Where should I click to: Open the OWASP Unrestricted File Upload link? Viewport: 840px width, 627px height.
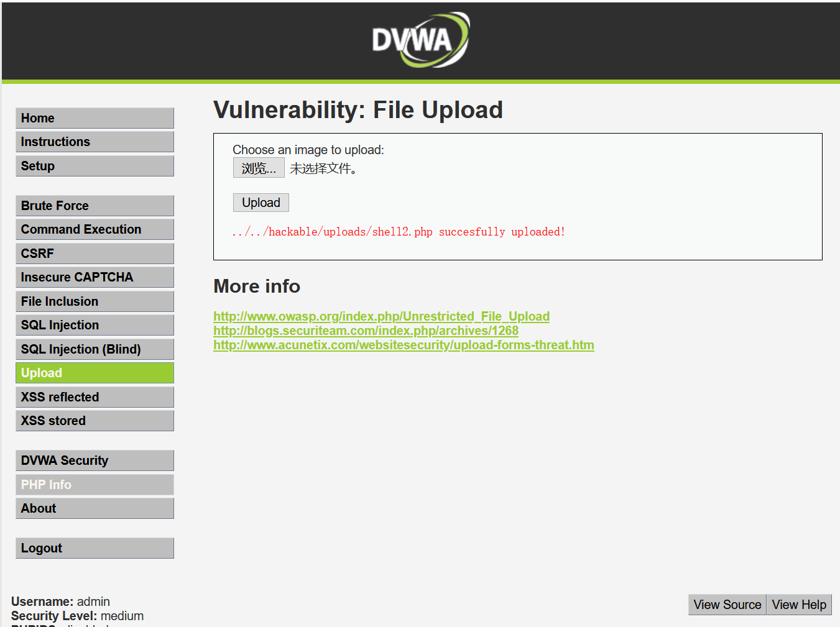[x=381, y=316]
